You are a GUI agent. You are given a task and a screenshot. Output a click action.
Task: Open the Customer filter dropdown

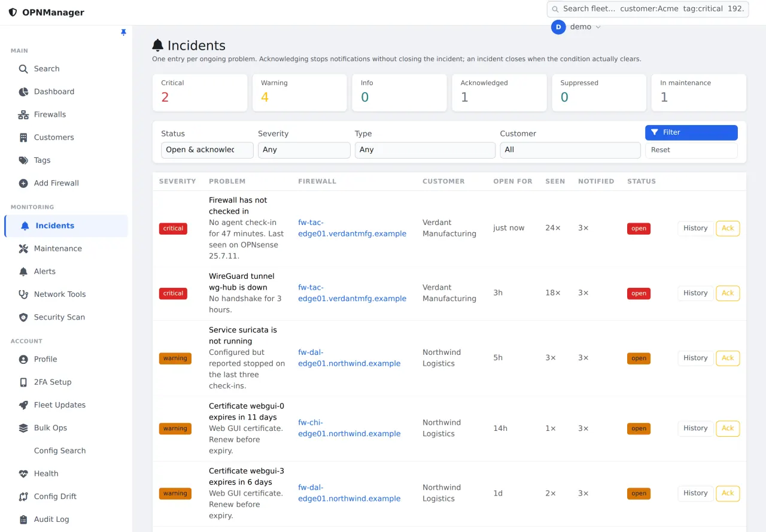(x=570, y=150)
